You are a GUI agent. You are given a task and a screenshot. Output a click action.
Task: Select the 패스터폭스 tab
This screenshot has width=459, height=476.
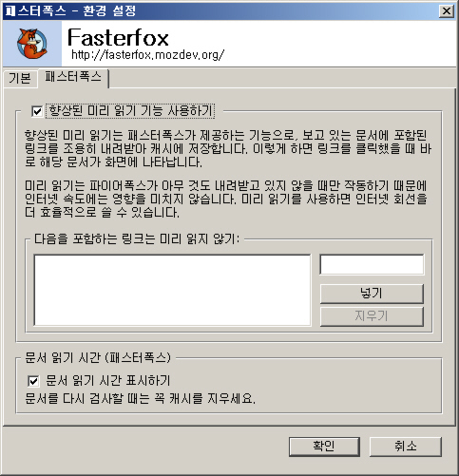73,77
